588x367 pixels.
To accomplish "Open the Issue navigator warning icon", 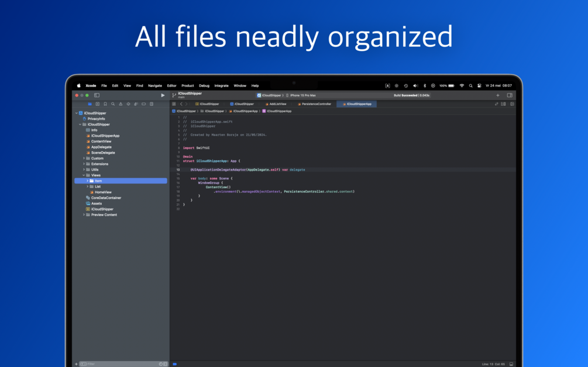I will [121, 104].
